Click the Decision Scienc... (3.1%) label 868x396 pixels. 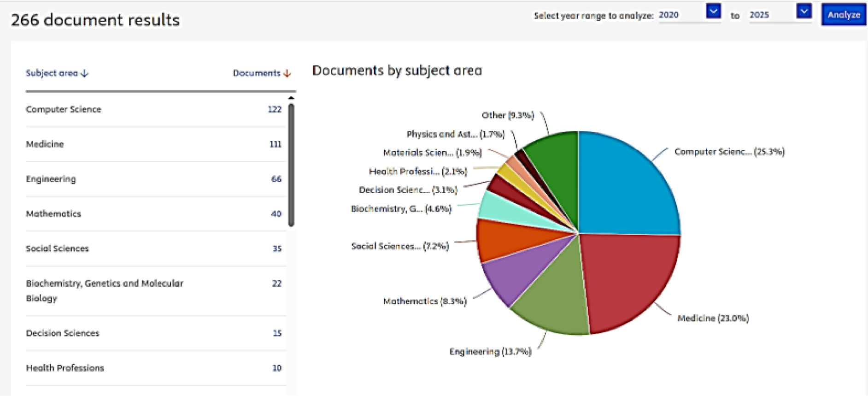click(x=408, y=189)
